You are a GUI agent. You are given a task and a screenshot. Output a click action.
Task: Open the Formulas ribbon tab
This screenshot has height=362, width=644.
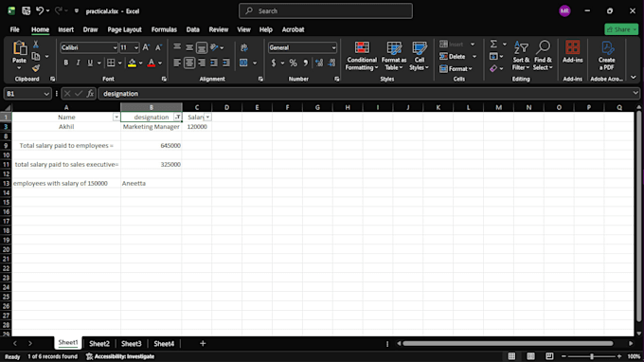coord(164,29)
